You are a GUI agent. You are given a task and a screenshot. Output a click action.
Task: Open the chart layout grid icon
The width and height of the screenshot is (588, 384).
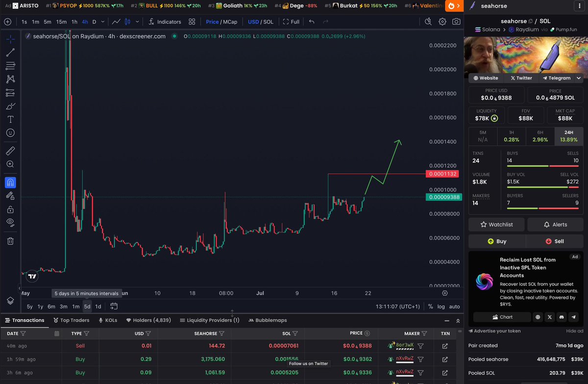[192, 22]
